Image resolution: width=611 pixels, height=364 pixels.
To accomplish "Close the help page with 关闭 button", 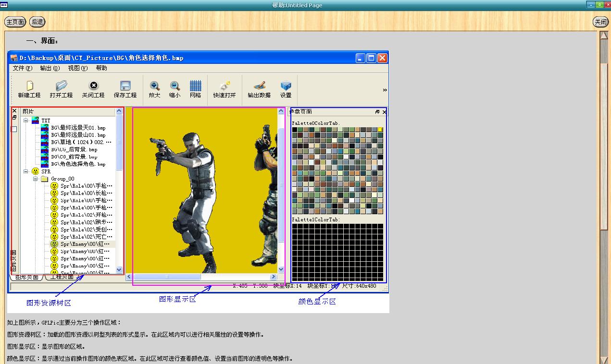I will pyautogui.click(x=600, y=22).
